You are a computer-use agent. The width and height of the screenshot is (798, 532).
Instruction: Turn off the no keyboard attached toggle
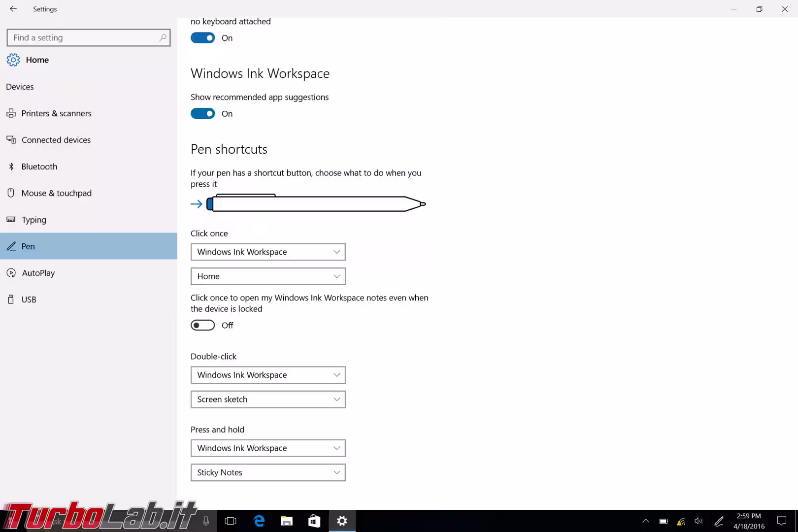203,38
